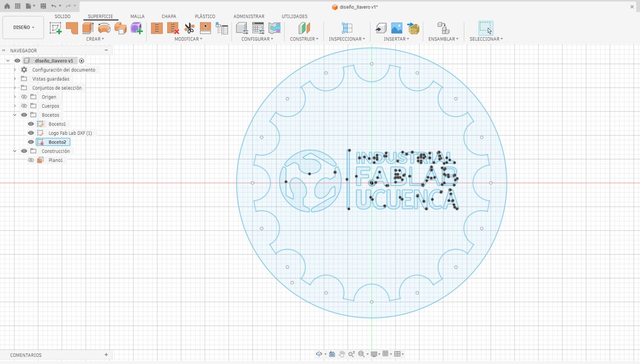Click the scissors Trim tool
Screen dimensions: 640x364
189,28
